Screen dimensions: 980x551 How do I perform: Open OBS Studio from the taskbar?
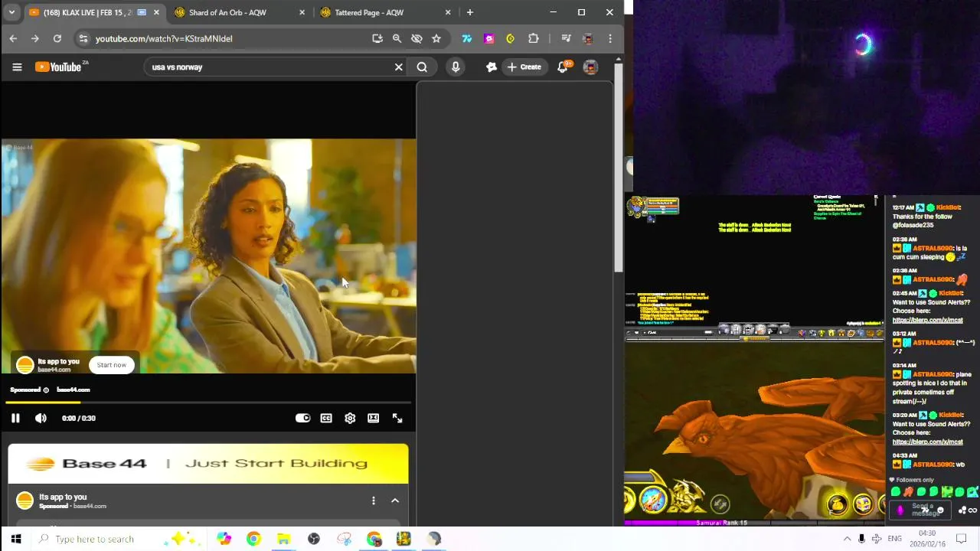coord(314,539)
